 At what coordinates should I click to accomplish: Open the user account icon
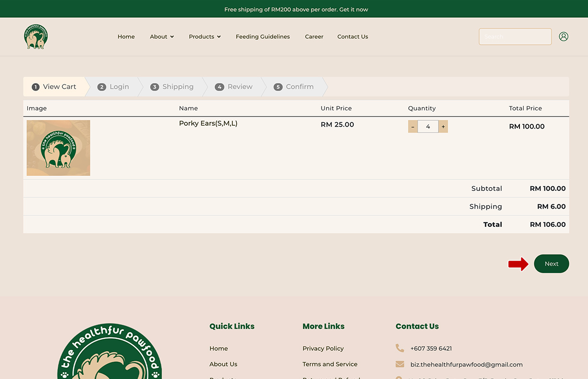point(564,36)
